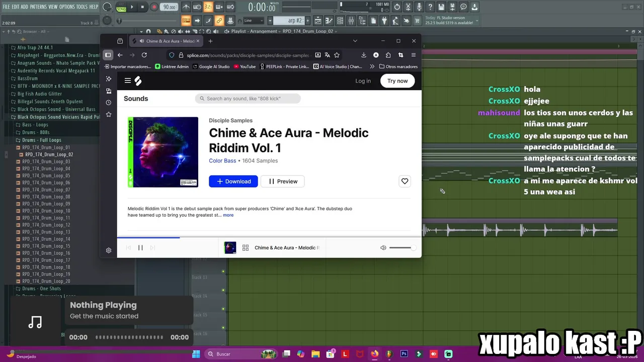Screen dimensions: 644x362
Task: Open Photoshop from the taskbar
Action: (x=404, y=354)
